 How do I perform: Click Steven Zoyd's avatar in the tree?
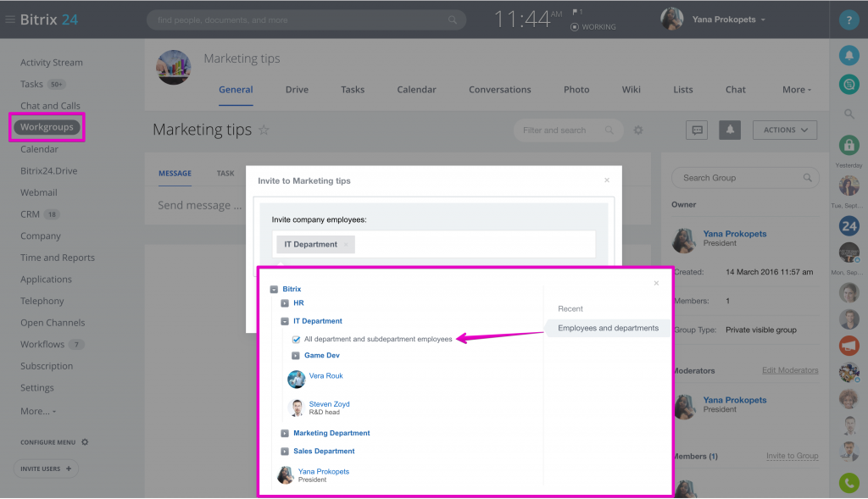pos(297,408)
